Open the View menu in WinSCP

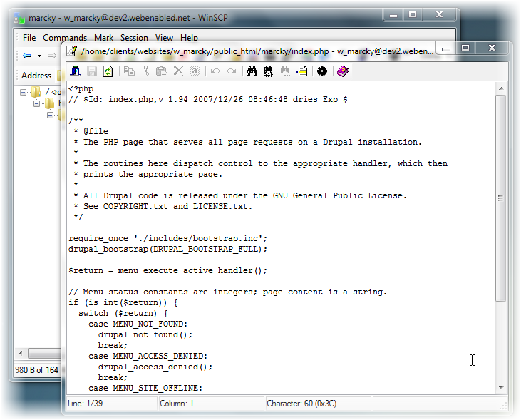pos(164,38)
